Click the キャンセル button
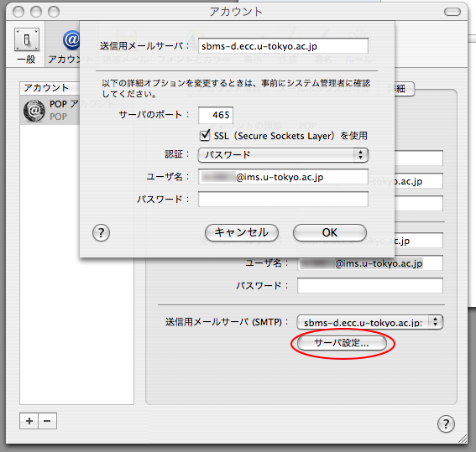The image size is (476, 452). pyautogui.click(x=242, y=233)
